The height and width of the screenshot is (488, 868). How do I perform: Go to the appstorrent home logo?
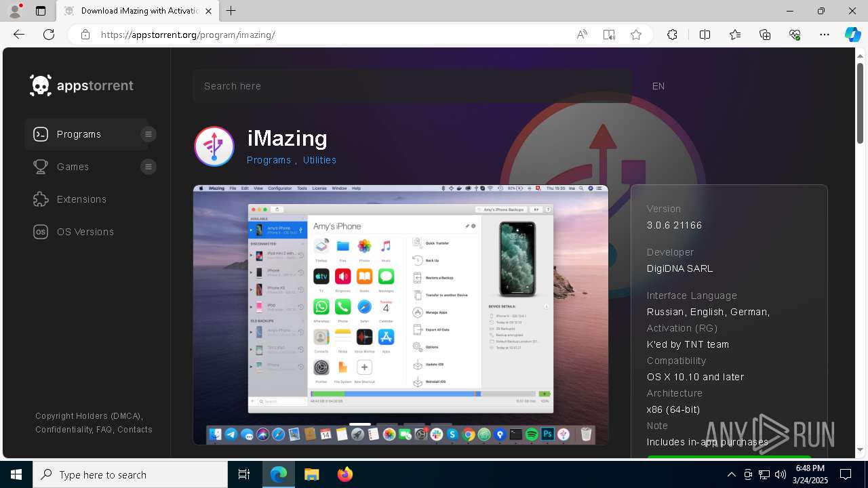pyautogui.click(x=81, y=85)
